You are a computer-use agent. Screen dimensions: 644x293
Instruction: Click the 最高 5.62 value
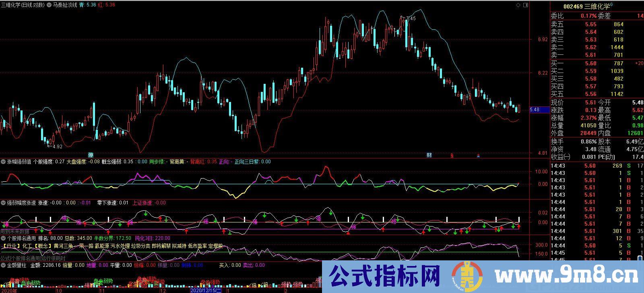[x=638, y=110]
